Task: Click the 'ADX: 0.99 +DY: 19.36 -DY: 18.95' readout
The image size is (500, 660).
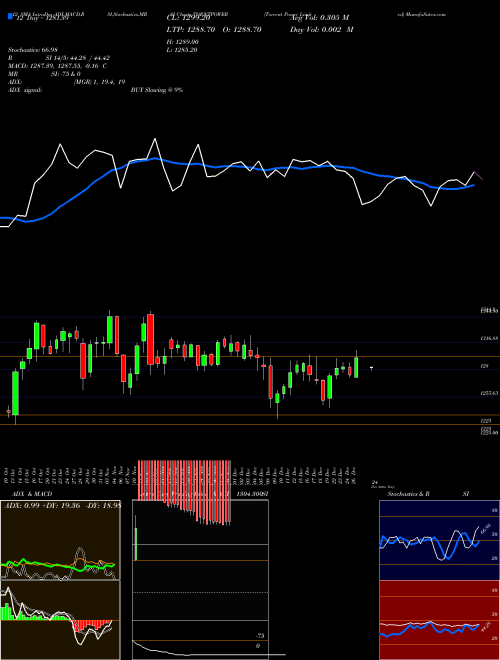Action: click(62, 505)
